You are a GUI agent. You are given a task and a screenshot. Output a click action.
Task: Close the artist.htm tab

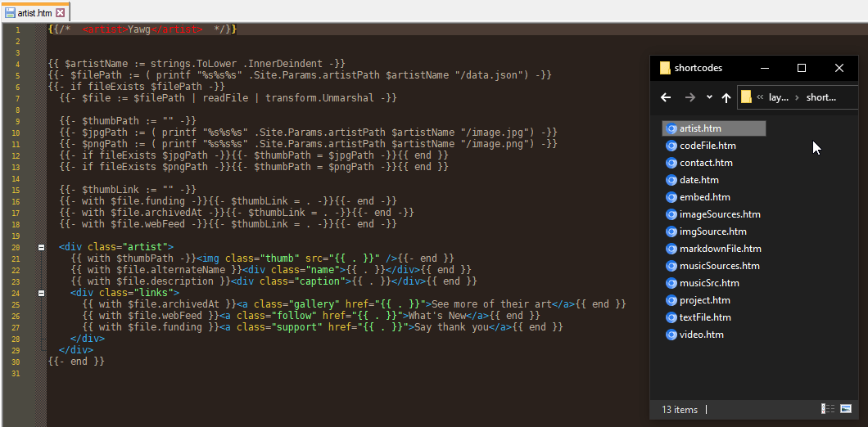pyautogui.click(x=61, y=14)
